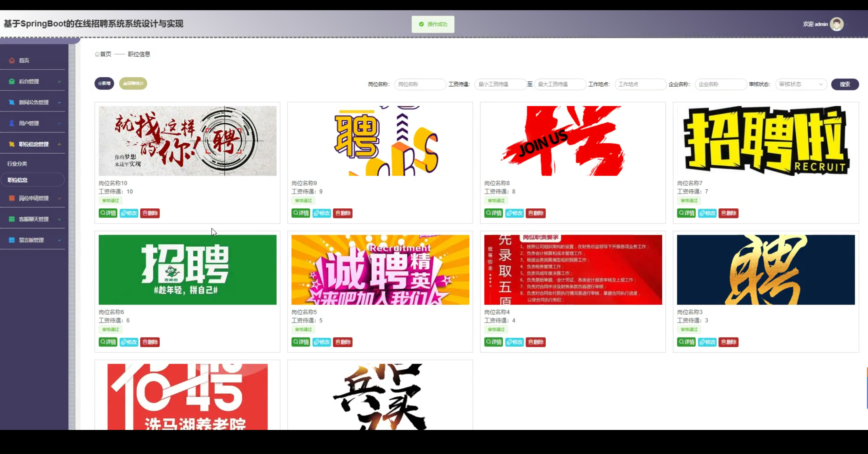Delete the 岗位名称3 posting
The width and height of the screenshot is (868, 454).
[728, 342]
